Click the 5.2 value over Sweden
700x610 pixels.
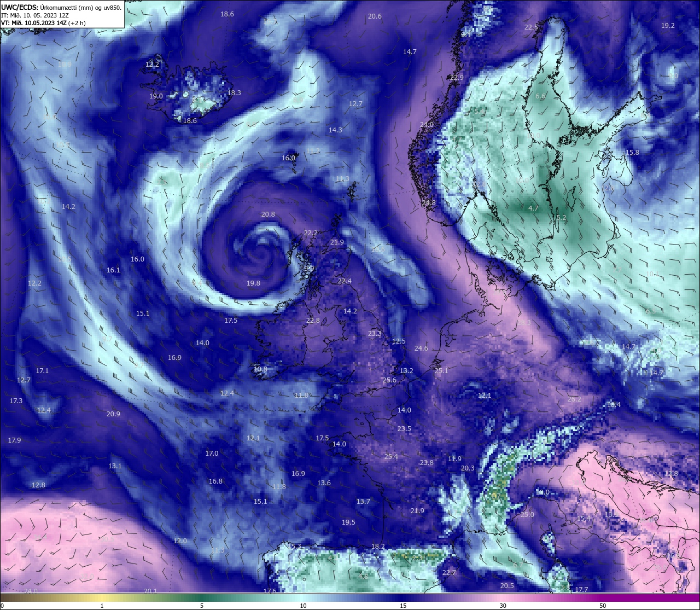click(x=561, y=218)
